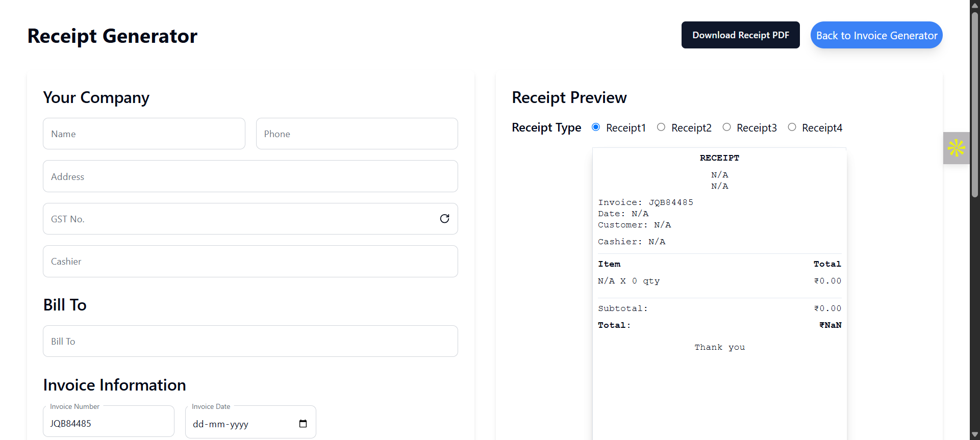Click Download Receipt PDF button

pyautogui.click(x=740, y=35)
